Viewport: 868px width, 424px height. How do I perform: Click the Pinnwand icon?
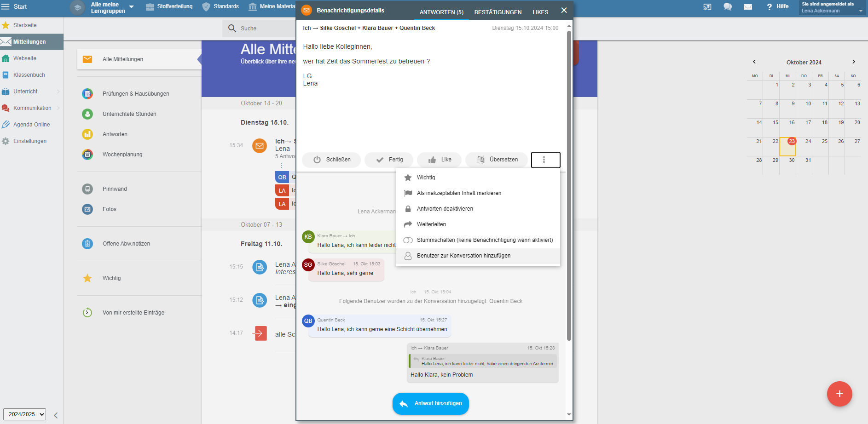pyautogui.click(x=87, y=189)
